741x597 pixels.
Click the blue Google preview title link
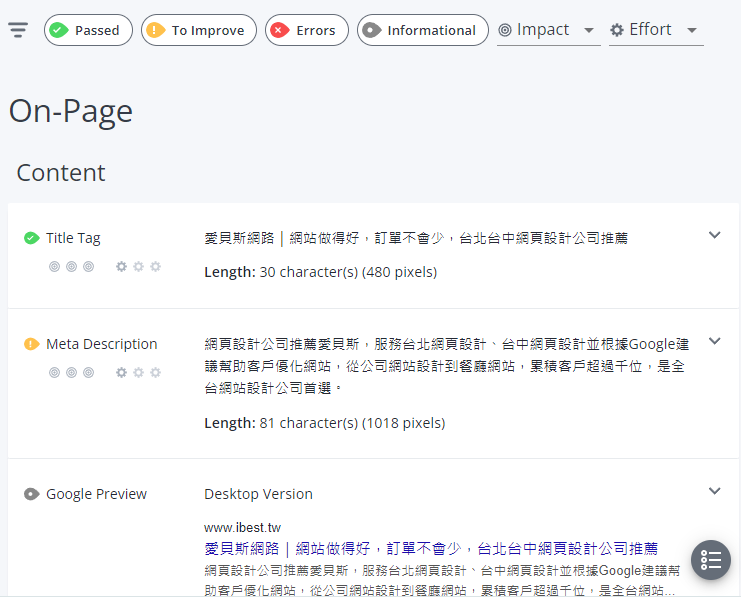(x=431, y=548)
